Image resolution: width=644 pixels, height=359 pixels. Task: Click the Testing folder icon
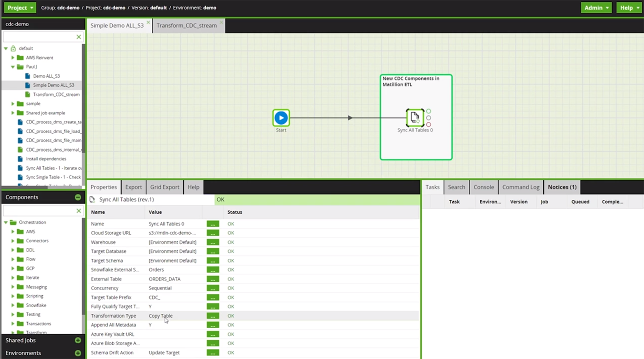pos(20,314)
